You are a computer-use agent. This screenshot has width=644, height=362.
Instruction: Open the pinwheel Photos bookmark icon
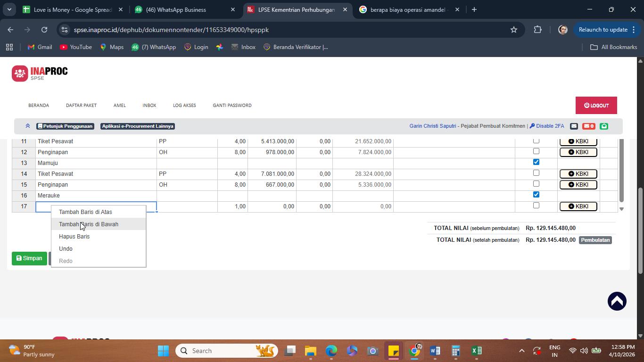[220, 47]
